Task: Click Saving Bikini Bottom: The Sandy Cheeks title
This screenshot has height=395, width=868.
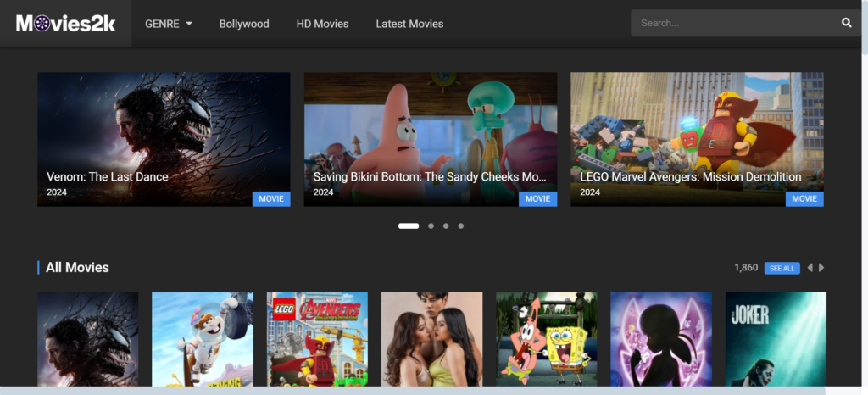Action: [x=430, y=177]
